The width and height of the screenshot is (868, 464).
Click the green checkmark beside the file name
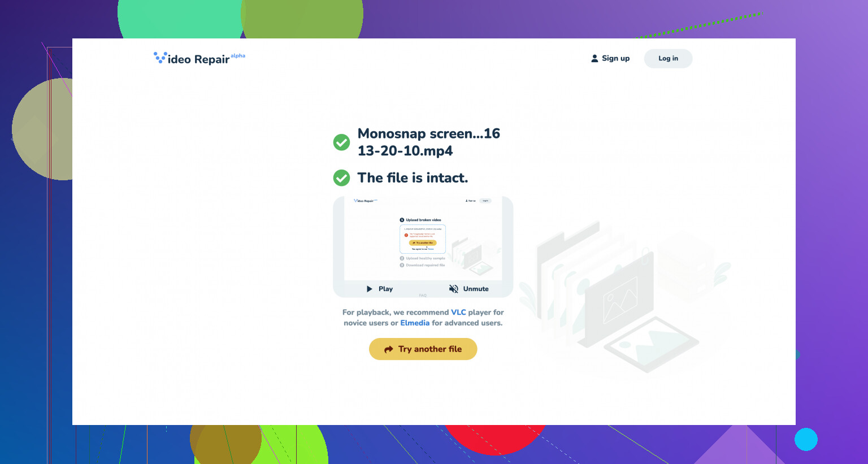point(341,142)
